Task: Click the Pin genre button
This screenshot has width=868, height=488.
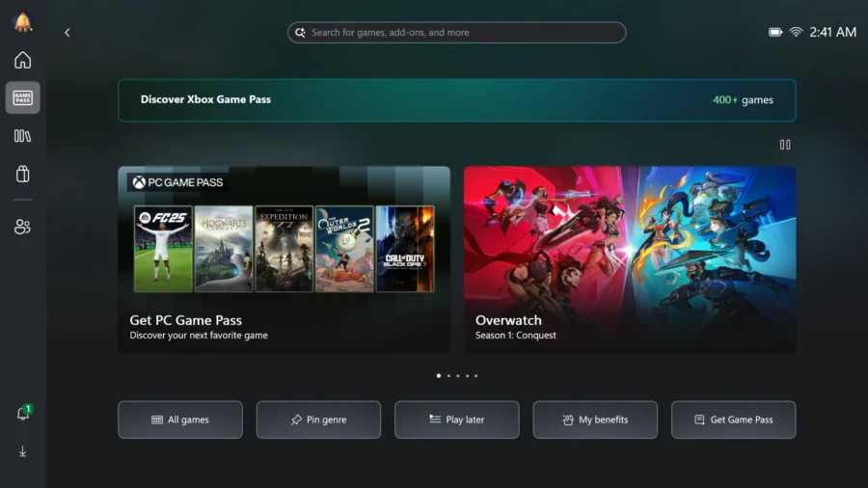Action: pos(318,420)
